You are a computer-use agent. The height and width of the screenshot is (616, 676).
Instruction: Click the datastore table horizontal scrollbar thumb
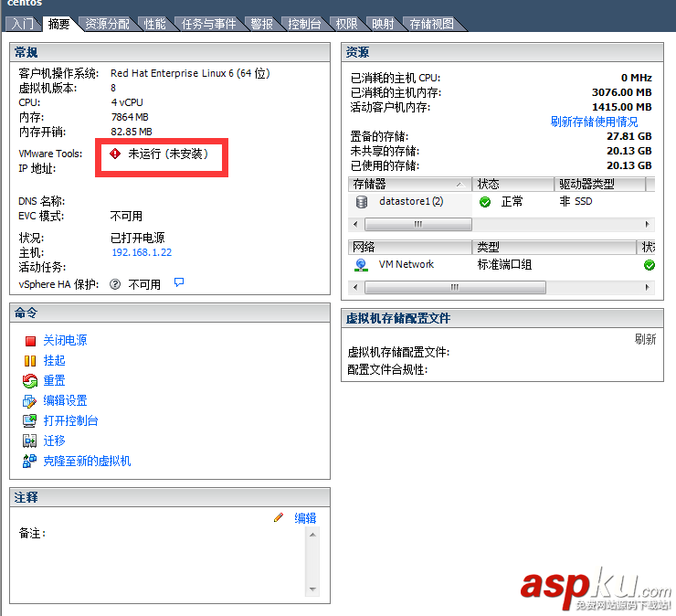coord(418,224)
